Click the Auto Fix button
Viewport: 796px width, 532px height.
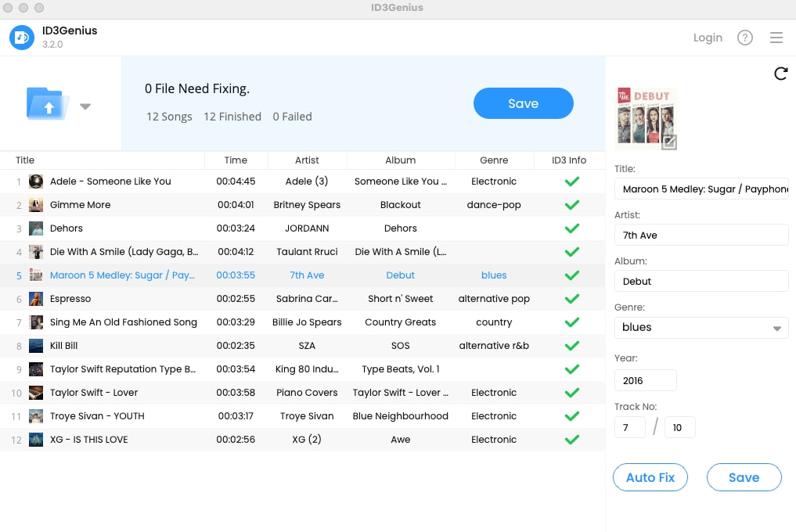650,477
